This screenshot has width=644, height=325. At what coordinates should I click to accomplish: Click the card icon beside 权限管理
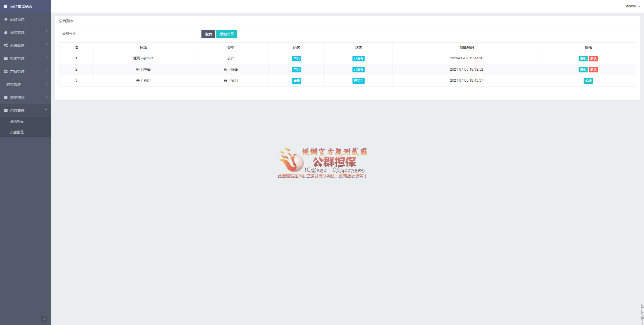pos(6,58)
